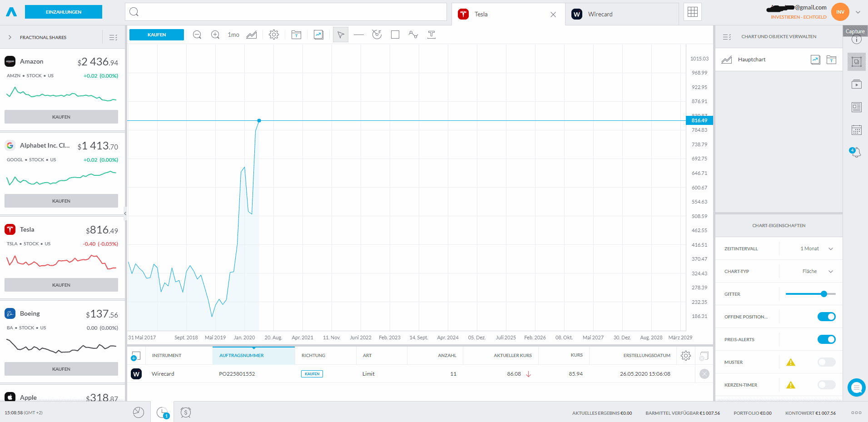Open the three-dots menu at bottom right

(856, 412)
